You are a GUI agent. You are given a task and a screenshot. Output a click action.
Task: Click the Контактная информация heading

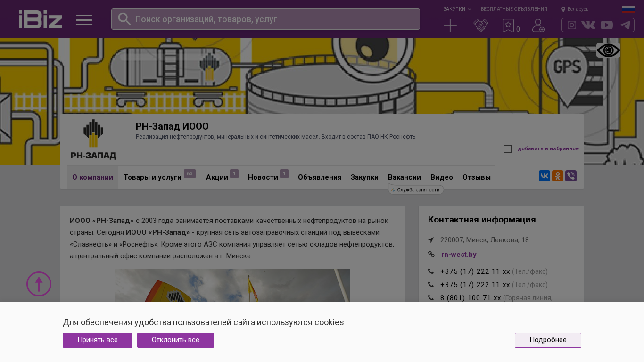[x=482, y=220]
